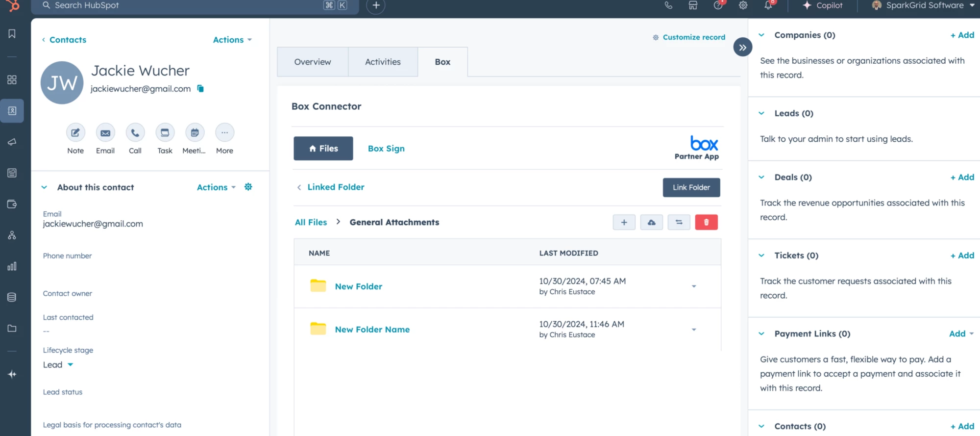Open About this contact settings gear

248,187
